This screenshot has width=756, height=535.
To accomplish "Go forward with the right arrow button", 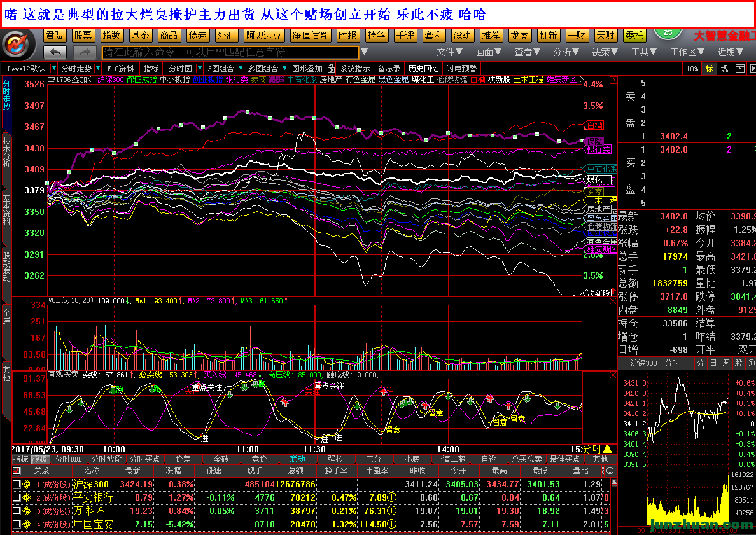I will [85, 52].
